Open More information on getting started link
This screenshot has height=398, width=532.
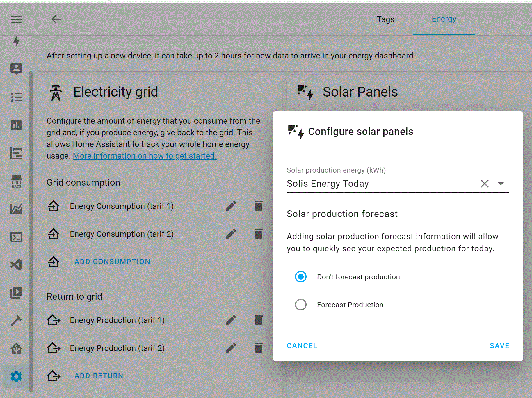[145, 156]
